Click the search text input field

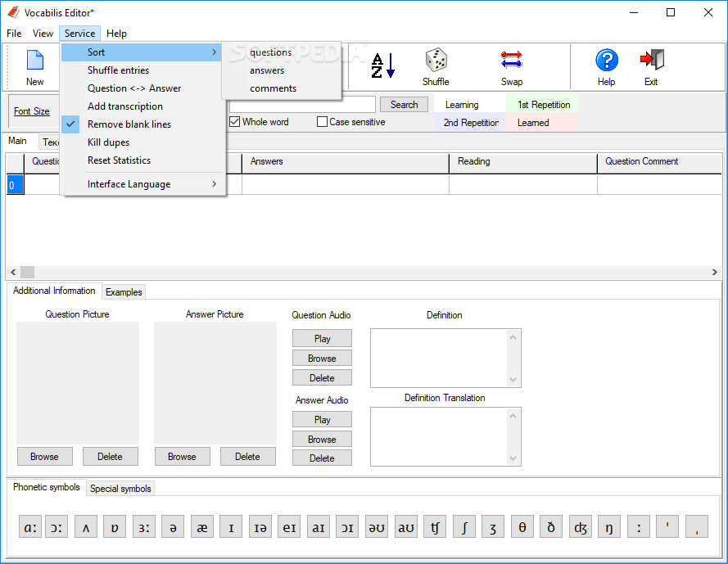tap(302, 105)
